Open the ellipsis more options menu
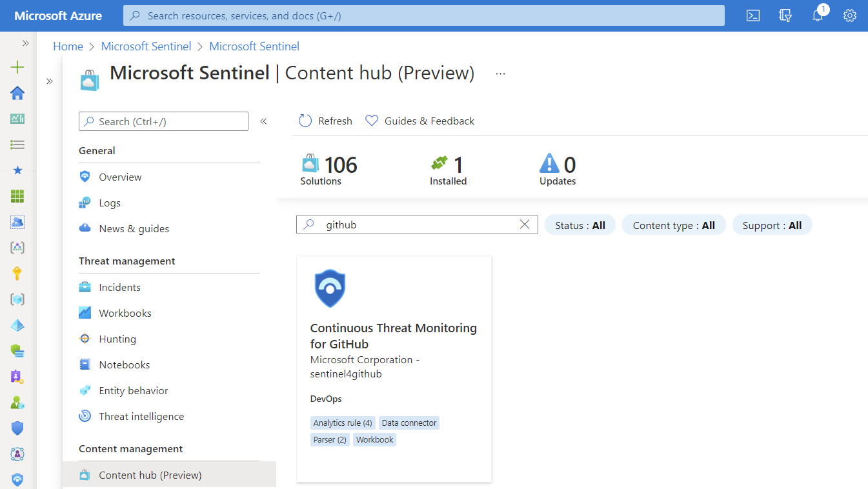Screen dimensions: 868x489 [501, 74]
